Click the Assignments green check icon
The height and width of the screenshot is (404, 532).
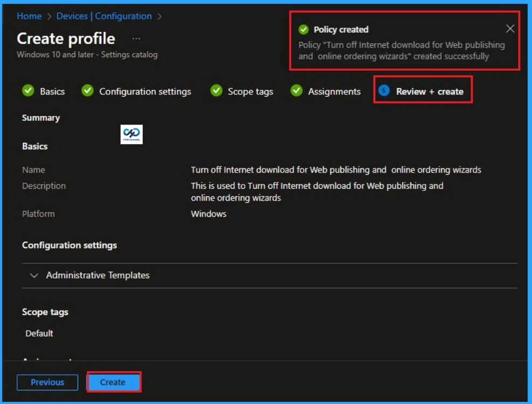point(296,91)
